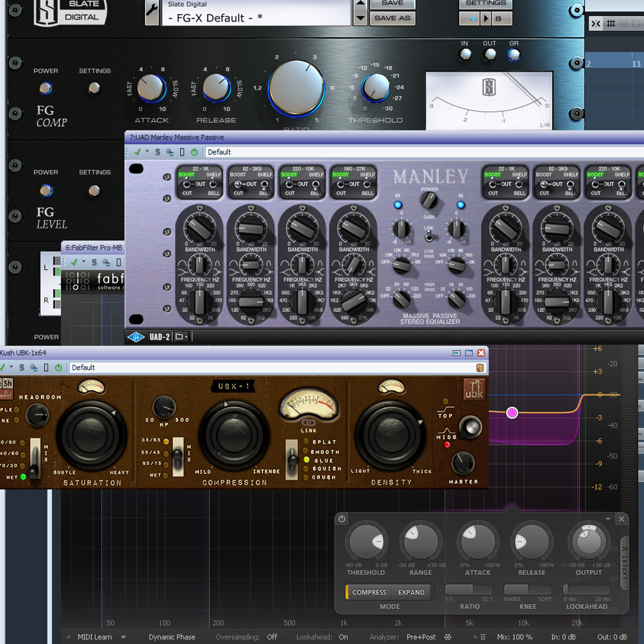644x644 pixels.
Task: Click the EXPAND mode button
Action: click(x=411, y=592)
